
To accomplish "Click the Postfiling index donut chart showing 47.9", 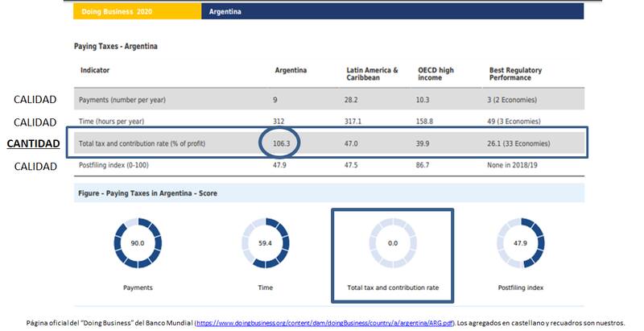I will pyautogui.click(x=519, y=242).
